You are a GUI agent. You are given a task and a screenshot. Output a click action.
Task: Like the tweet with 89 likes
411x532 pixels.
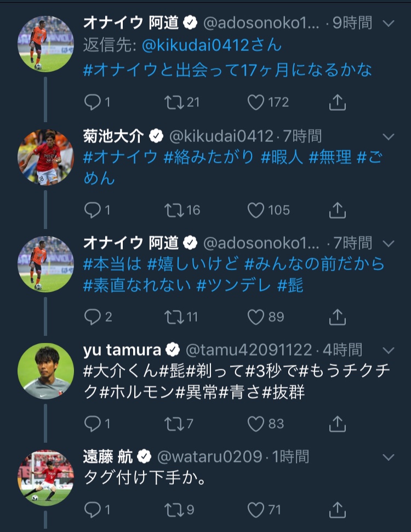pyautogui.click(x=256, y=316)
